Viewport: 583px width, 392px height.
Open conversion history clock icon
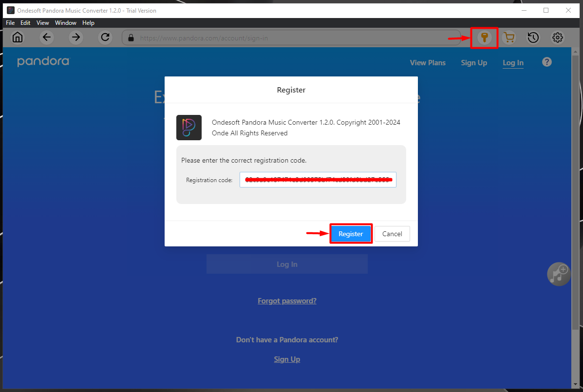(533, 37)
